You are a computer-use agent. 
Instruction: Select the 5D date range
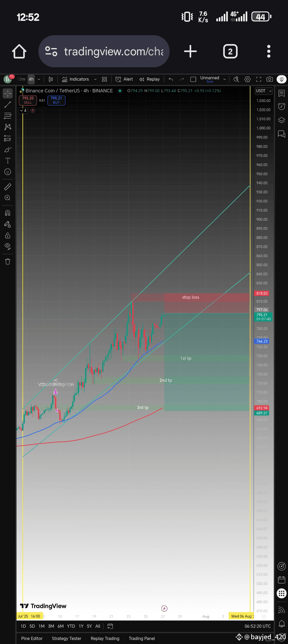(32, 626)
